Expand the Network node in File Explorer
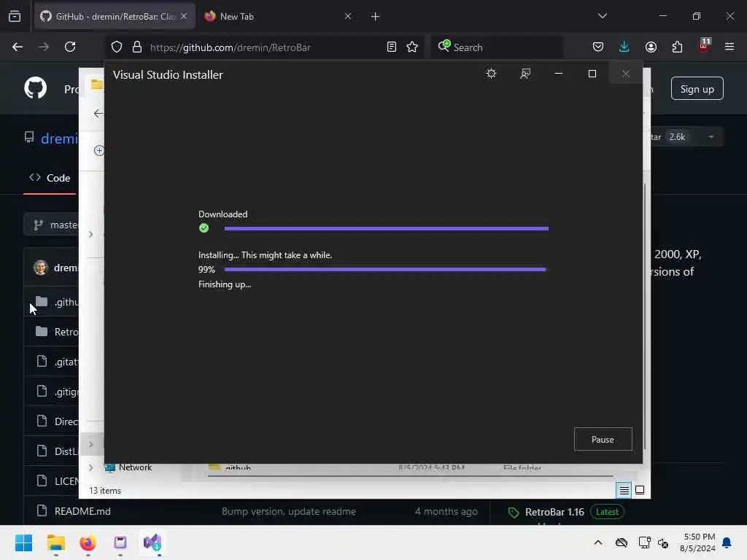This screenshot has height=560, width=747. pos(90,467)
